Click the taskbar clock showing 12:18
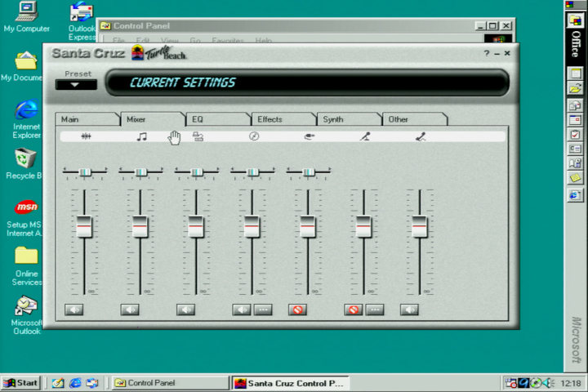The width and height of the screenshot is (588, 392). click(x=571, y=383)
